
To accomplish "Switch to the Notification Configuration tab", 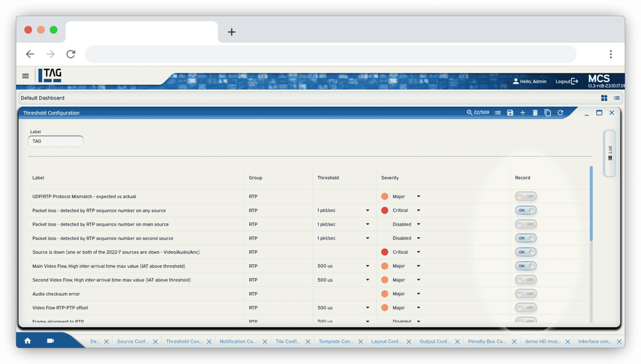I will (x=238, y=341).
